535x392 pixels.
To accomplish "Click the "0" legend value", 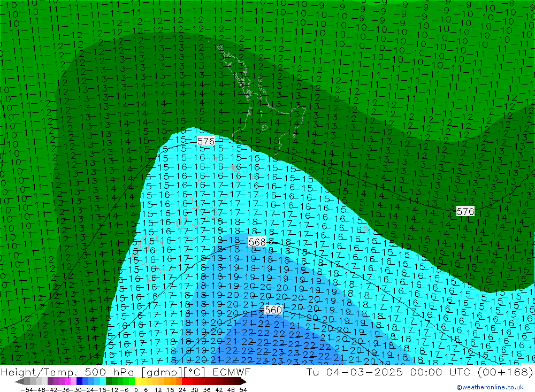I will (x=136, y=390).
